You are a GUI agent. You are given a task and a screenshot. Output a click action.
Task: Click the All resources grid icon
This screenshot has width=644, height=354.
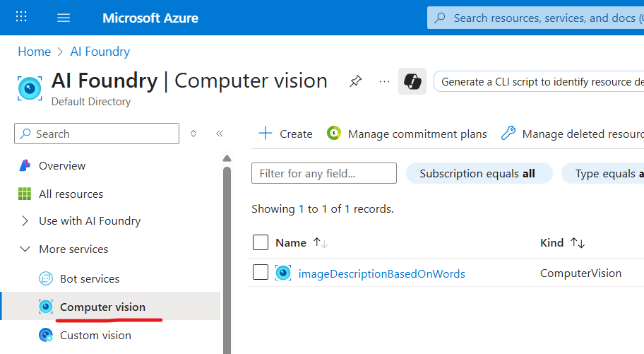[25, 194]
